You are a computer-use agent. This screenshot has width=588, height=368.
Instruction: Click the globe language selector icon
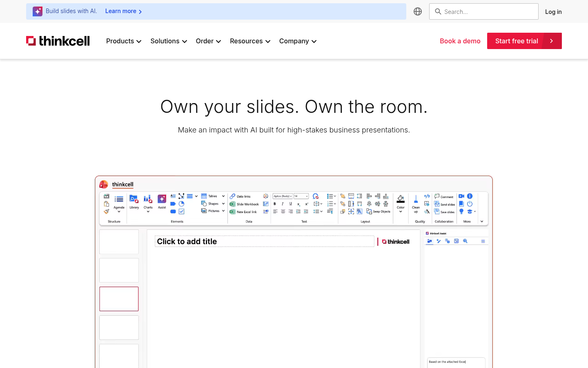[418, 11]
